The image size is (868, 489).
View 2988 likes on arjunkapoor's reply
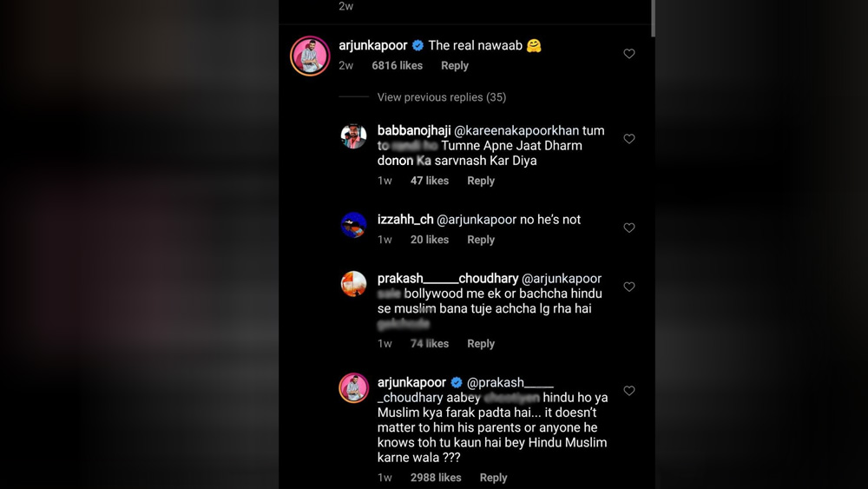pyautogui.click(x=436, y=478)
